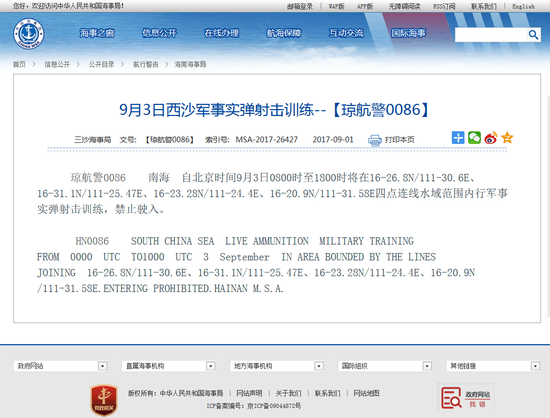Screen dimensions: 550x418
Task: Open the 海事之窗 menu
Action: coord(97,33)
